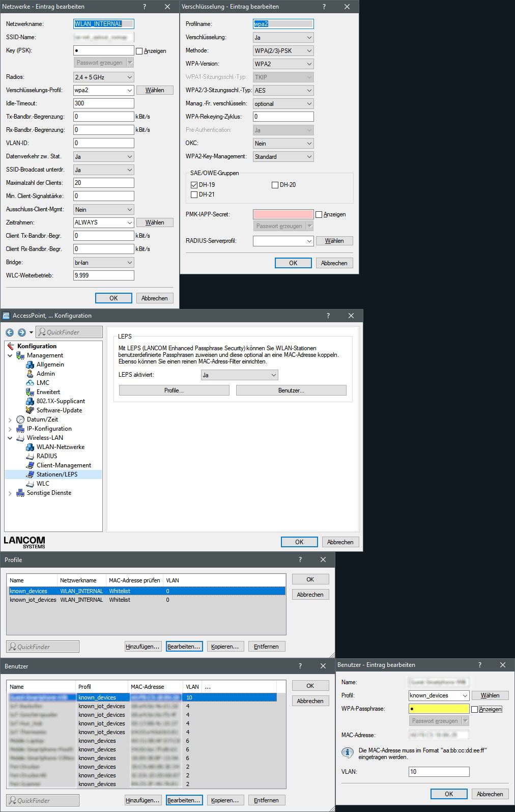Viewport: 515px width, 812px height.
Task: Toggle Anzeigen checkbox next to Key (PSK)
Action: [139, 51]
